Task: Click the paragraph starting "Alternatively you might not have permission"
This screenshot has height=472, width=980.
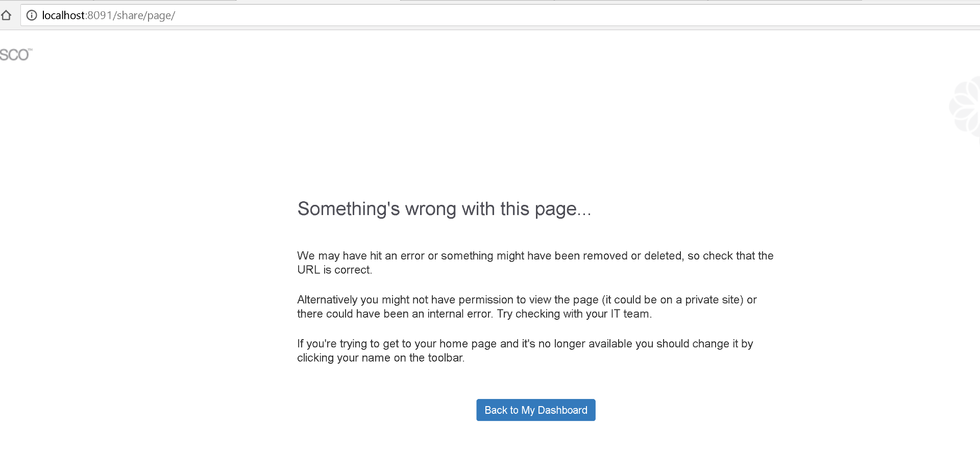Action: pyautogui.click(x=527, y=306)
